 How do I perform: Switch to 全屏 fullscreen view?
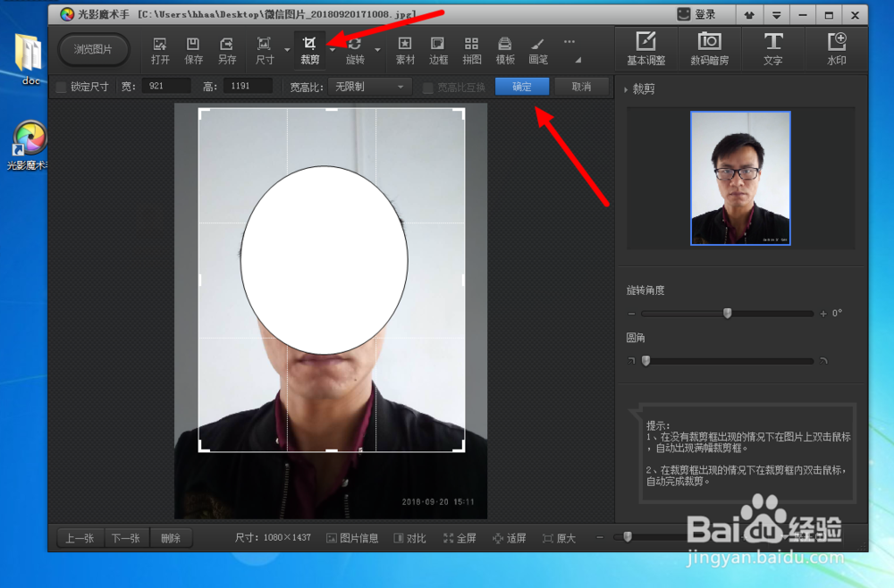[x=460, y=538]
